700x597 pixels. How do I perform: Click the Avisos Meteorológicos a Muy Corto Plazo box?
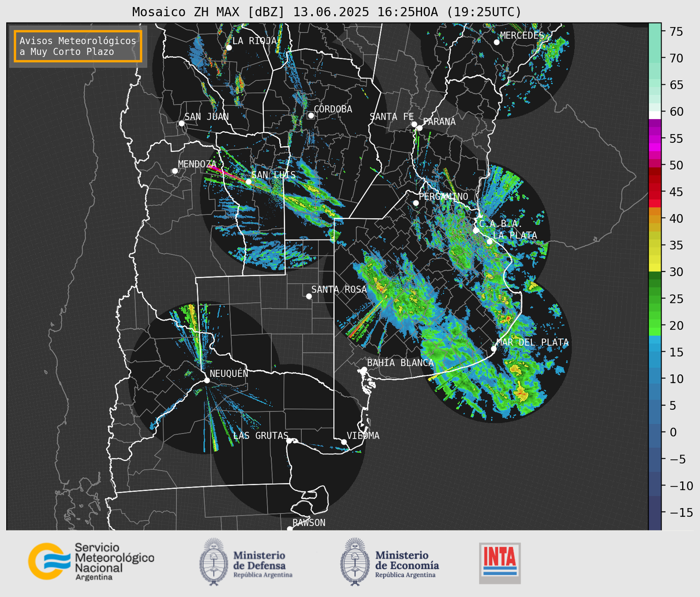pos(78,46)
